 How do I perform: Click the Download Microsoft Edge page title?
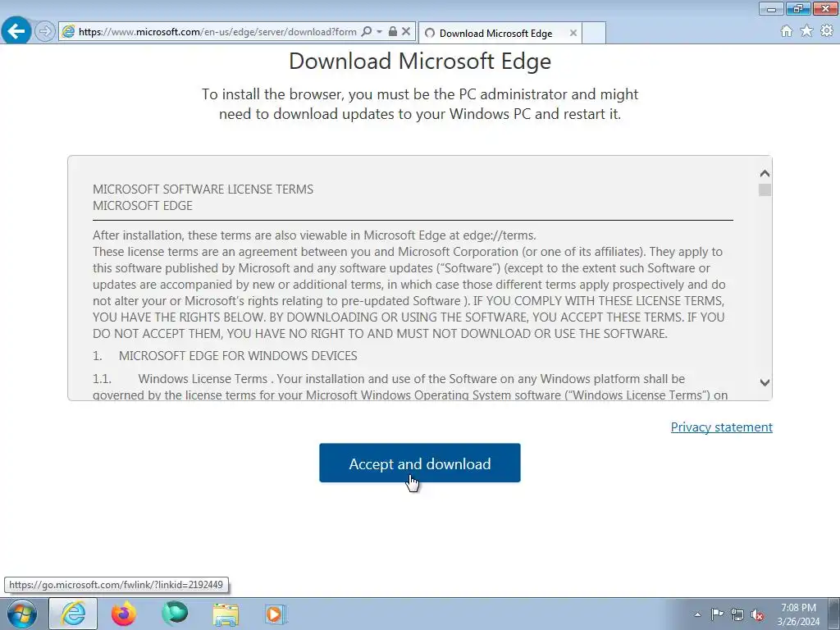click(x=420, y=61)
